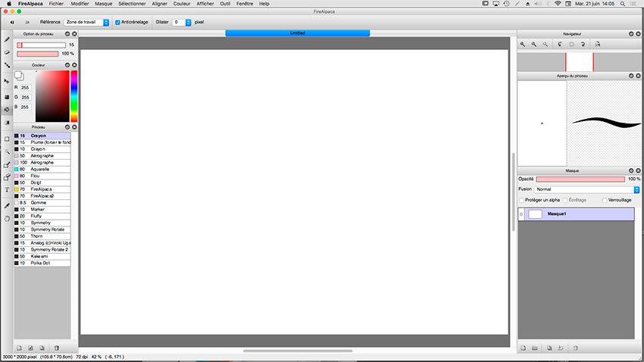Flip the view in Navigator
This screenshot has height=362, width=644.
598,45
